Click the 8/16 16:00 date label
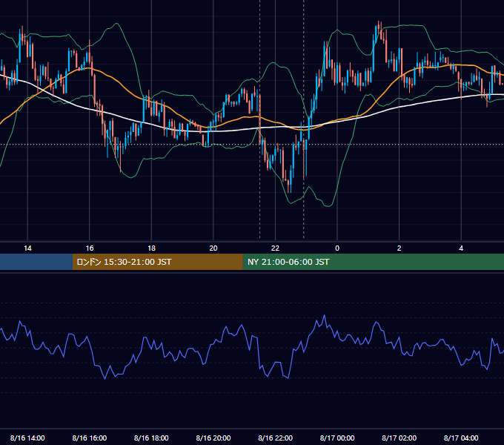Image resolution: width=504 pixels, height=445 pixels. coord(90,438)
